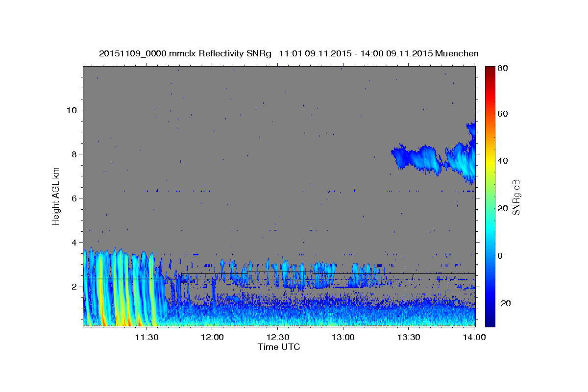This screenshot has width=588, height=392.
Task: Click the height tick label 10
Action: click(x=72, y=110)
